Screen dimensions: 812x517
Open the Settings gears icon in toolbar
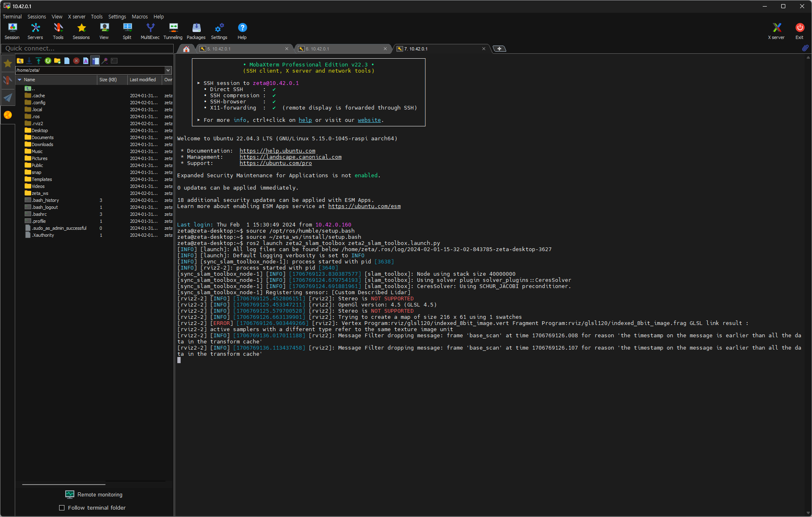tap(219, 31)
